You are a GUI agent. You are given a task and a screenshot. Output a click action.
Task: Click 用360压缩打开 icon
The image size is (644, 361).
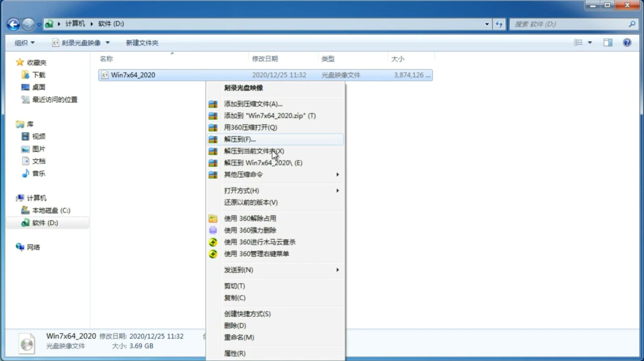coord(214,127)
